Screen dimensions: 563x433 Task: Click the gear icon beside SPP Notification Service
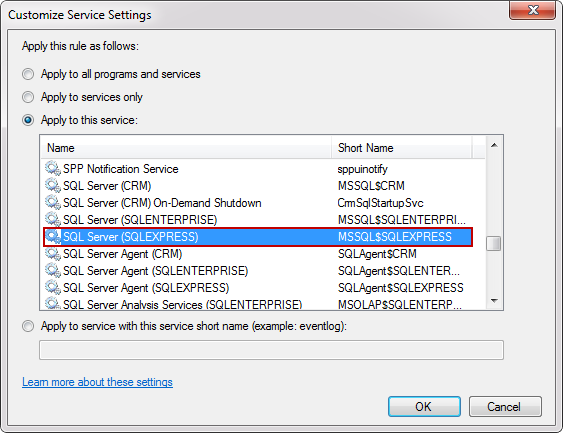[53, 168]
